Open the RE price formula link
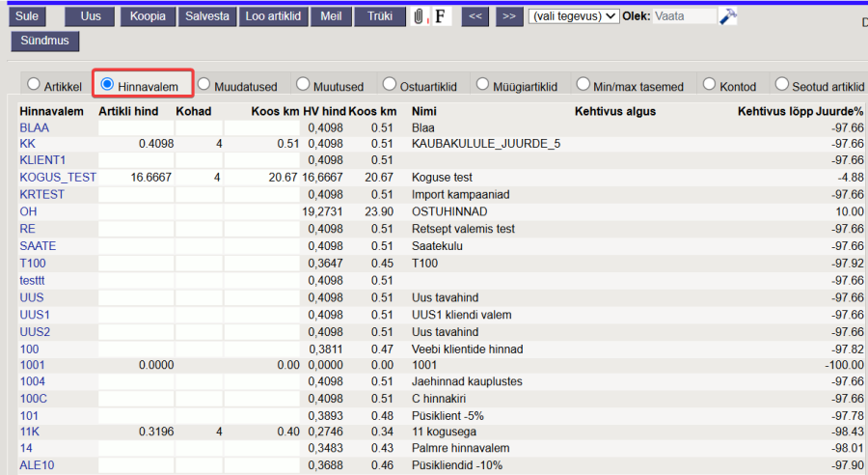The height and width of the screenshot is (475, 868). click(x=28, y=229)
